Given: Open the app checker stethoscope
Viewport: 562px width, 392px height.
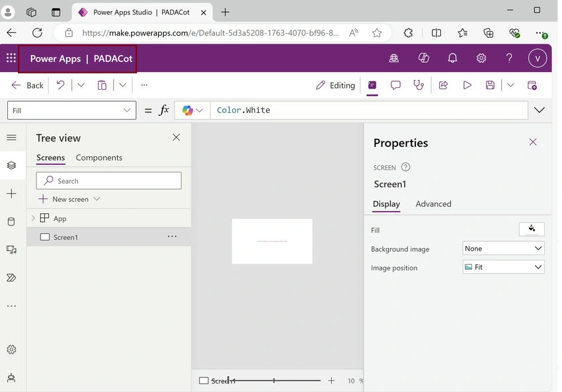Looking at the screenshot, I should coord(419,85).
